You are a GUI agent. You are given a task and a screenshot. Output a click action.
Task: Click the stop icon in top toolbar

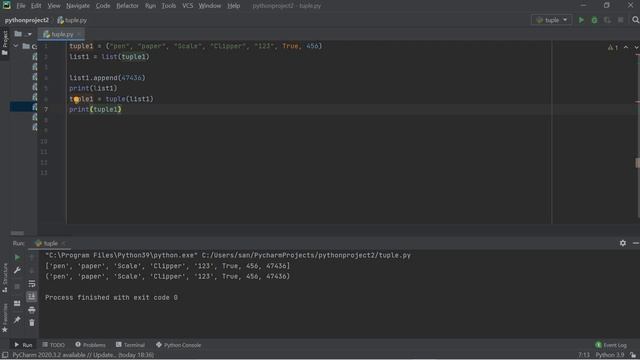click(x=620, y=20)
